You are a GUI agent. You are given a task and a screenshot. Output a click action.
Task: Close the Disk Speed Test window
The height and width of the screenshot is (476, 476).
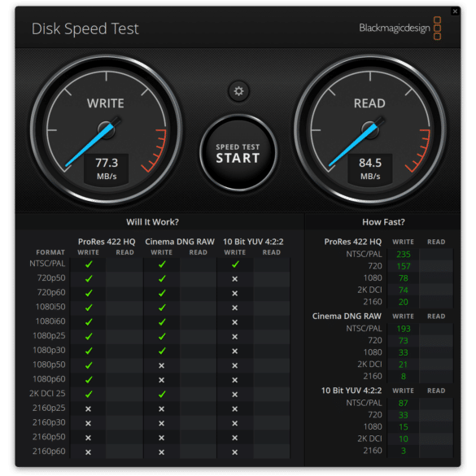tap(455, 11)
